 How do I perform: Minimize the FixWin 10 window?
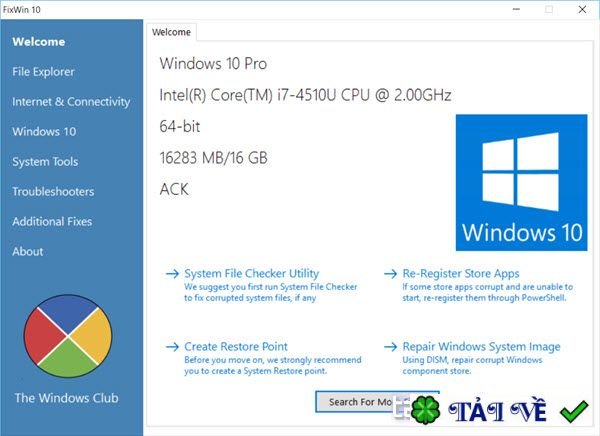516,9
